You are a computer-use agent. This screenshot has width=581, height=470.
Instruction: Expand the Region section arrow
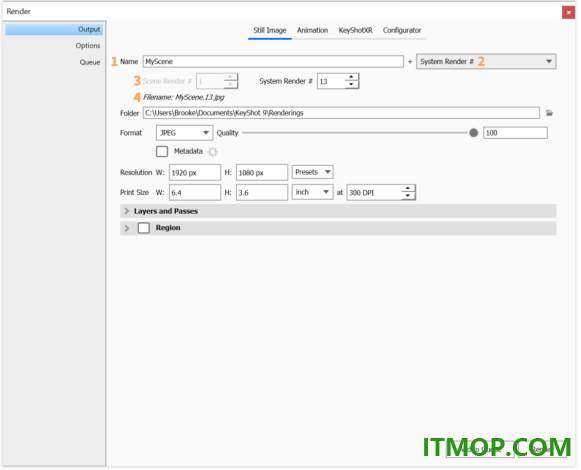click(x=127, y=228)
